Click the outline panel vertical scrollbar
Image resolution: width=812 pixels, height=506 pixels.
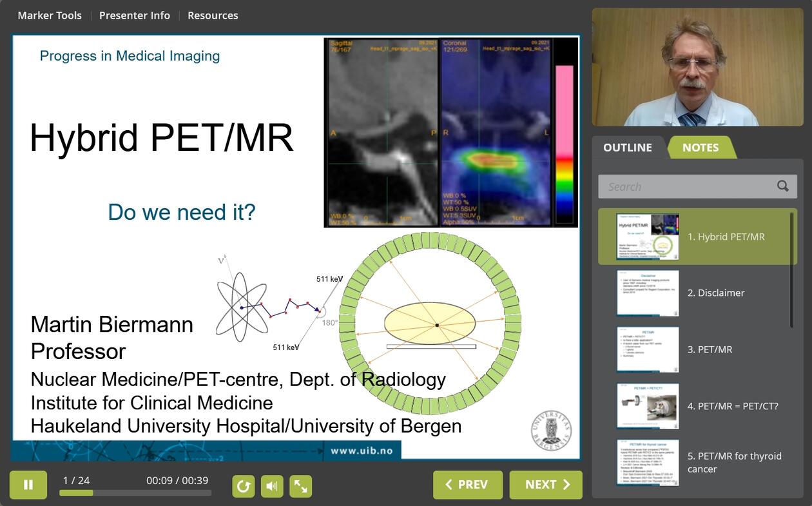point(792,269)
